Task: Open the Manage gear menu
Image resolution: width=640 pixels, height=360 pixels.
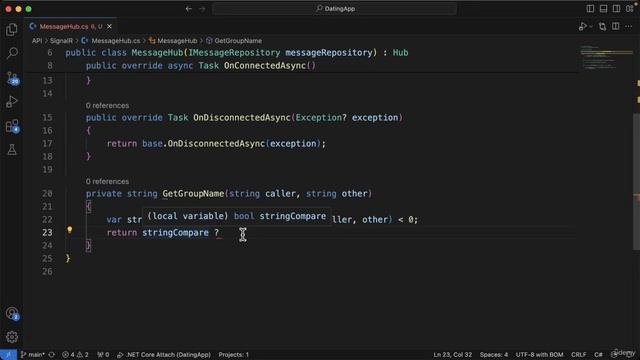Action: pyautogui.click(x=12, y=337)
